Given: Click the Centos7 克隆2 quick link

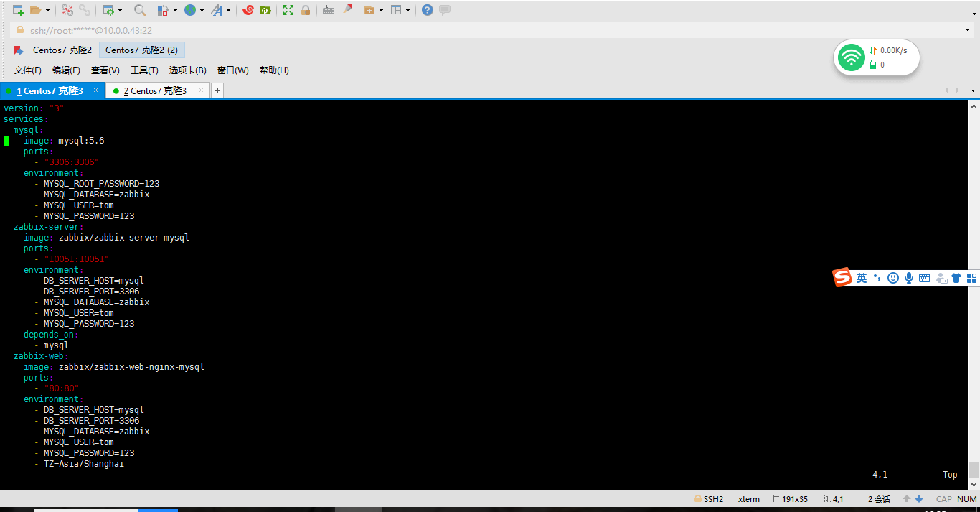Looking at the screenshot, I should (x=62, y=50).
